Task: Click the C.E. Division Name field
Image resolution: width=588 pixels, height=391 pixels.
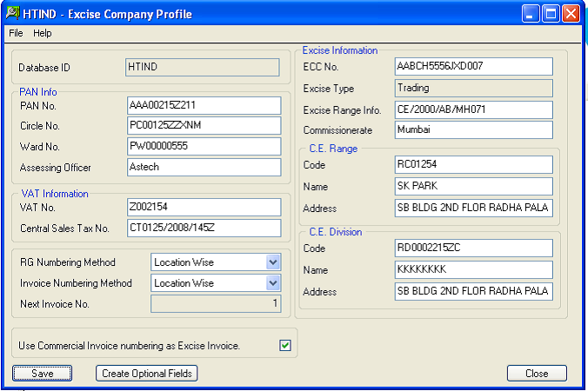Action: 474,269
